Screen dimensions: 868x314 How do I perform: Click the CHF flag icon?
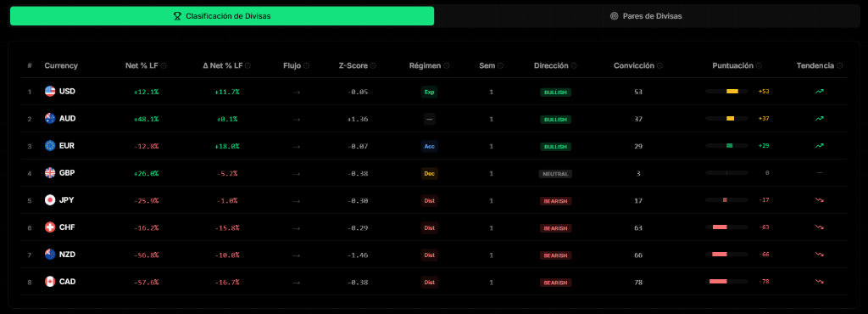point(50,227)
